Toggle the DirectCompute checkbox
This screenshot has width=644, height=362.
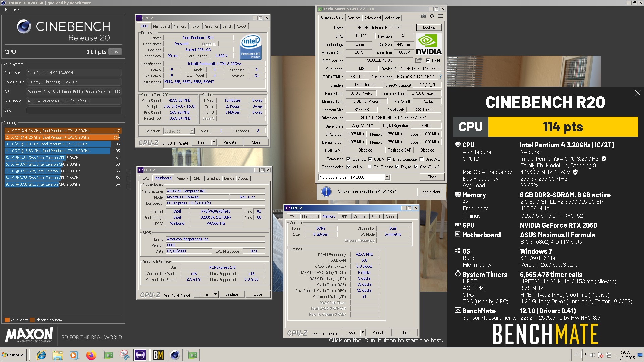click(x=389, y=159)
